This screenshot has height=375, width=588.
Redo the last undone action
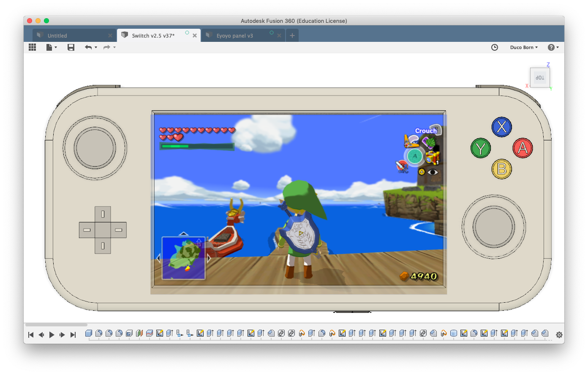click(x=107, y=47)
